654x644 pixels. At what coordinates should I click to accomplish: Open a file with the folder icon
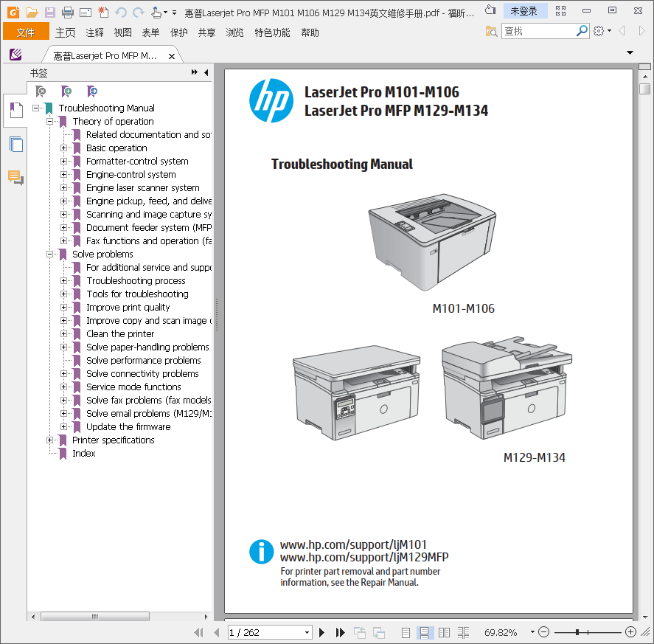(x=32, y=13)
